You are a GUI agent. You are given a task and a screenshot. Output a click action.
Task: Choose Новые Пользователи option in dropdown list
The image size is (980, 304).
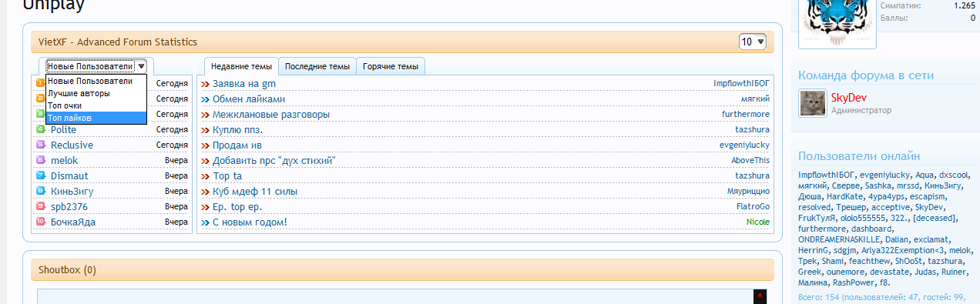[x=96, y=81]
